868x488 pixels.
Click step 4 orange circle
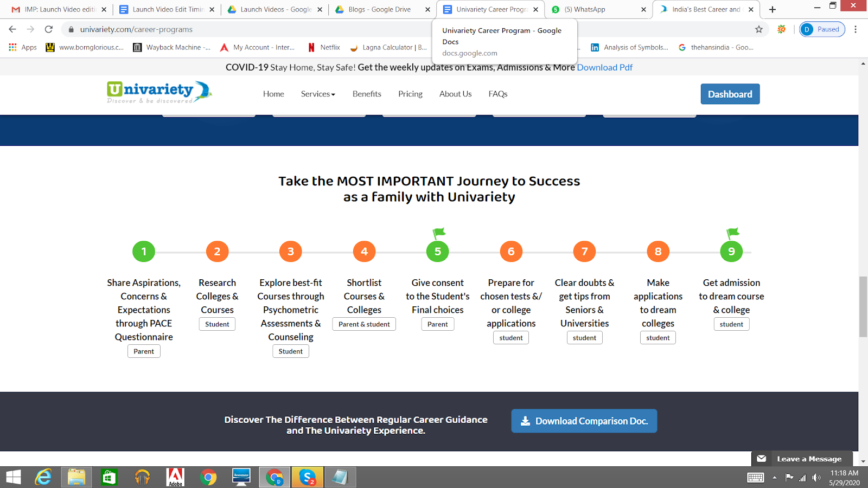[x=364, y=251]
